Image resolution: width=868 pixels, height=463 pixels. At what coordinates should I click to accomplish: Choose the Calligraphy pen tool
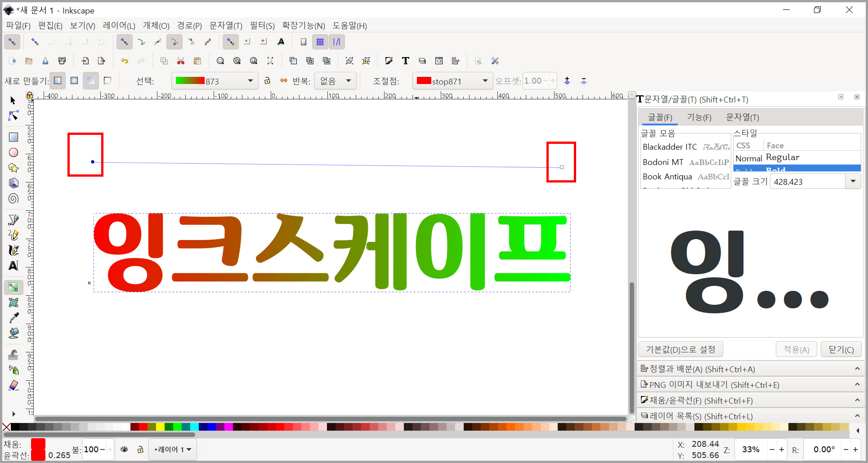pos(13,250)
